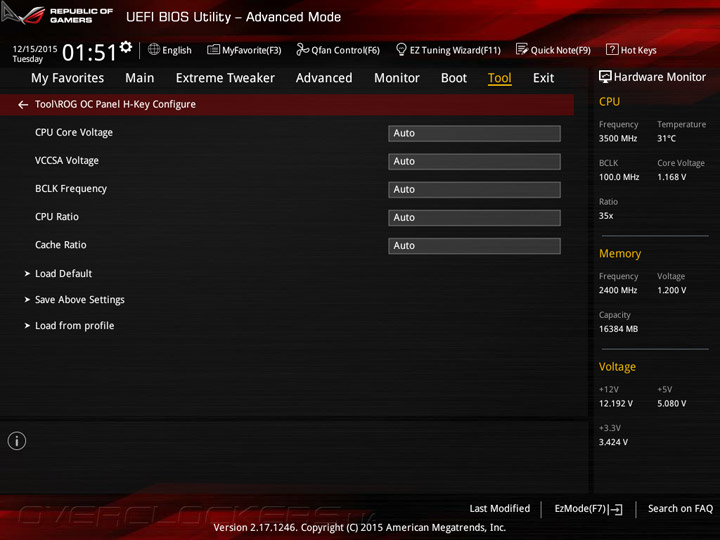This screenshot has width=720, height=540.
Task: Click the BCLK Frequency label
Action: pyautogui.click(x=71, y=189)
